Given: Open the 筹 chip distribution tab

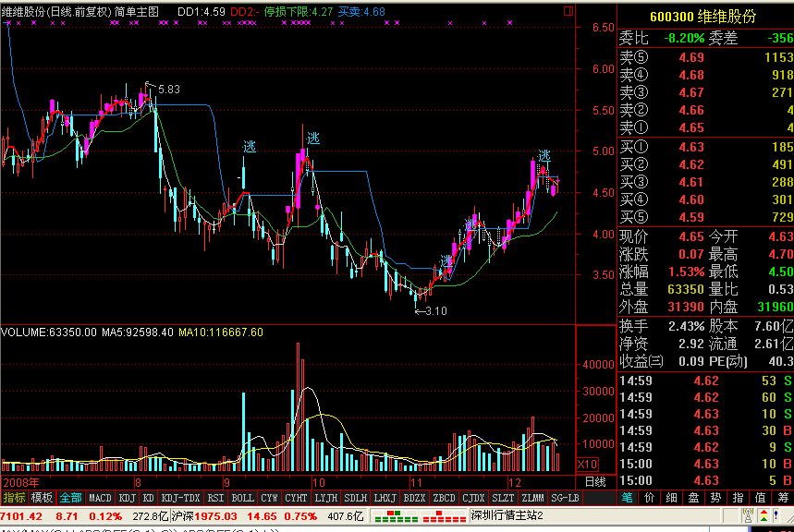Looking at the screenshot, I should pos(782,498).
